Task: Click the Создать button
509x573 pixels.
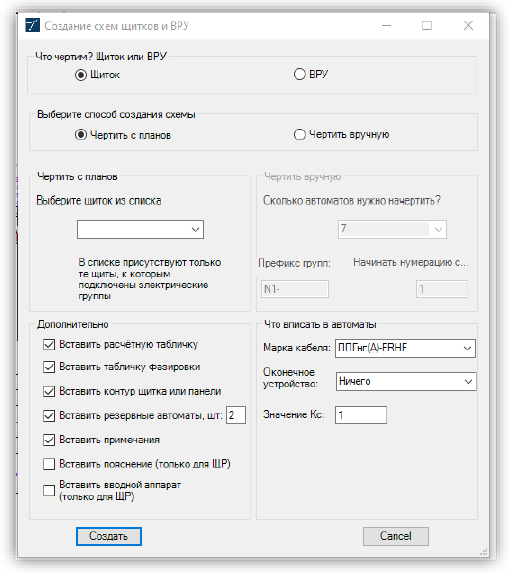Action: tap(109, 536)
